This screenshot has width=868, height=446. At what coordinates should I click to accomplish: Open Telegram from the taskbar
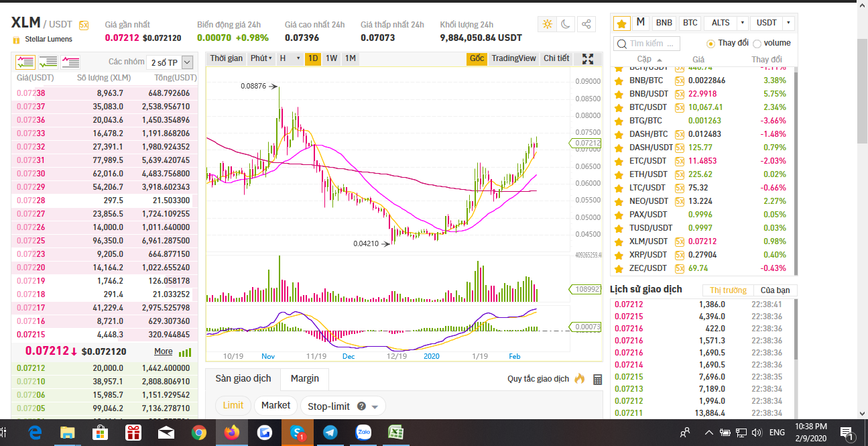(x=330, y=433)
